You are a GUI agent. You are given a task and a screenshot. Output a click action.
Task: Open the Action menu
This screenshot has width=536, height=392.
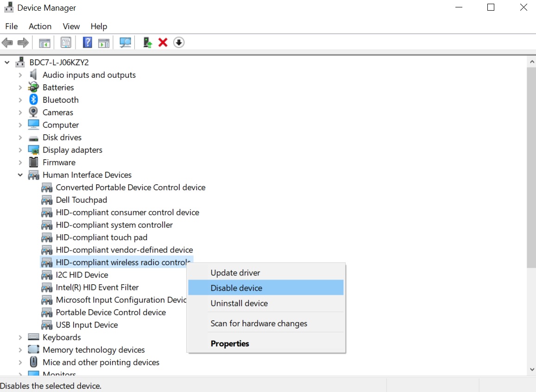[x=40, y=26]
